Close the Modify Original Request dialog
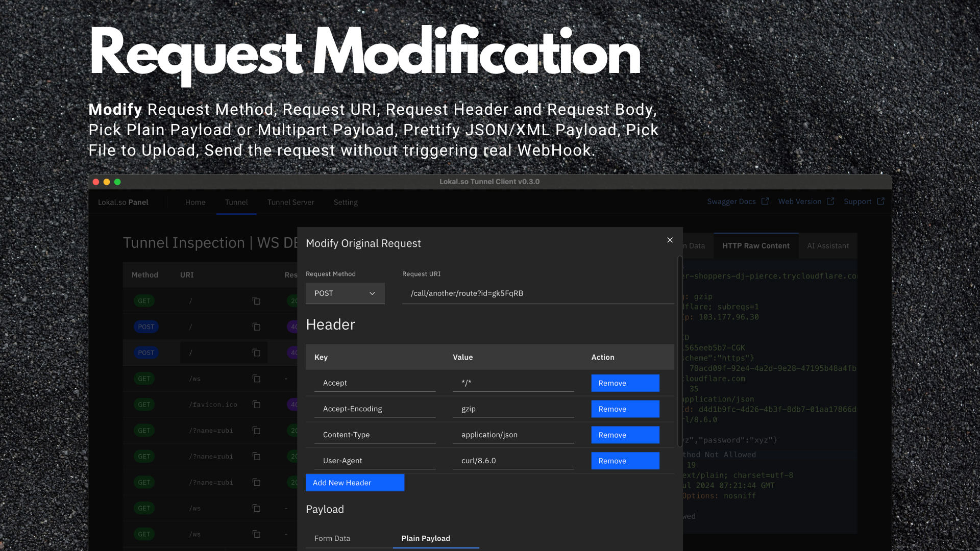This screenshot has width=980, height=551. [x=670, y=240]
